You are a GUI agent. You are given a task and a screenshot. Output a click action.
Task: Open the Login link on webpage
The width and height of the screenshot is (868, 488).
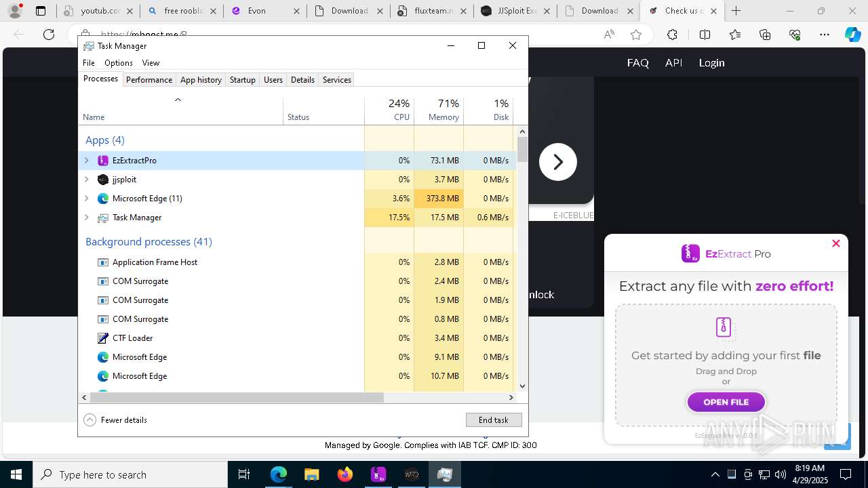(712, 62)
